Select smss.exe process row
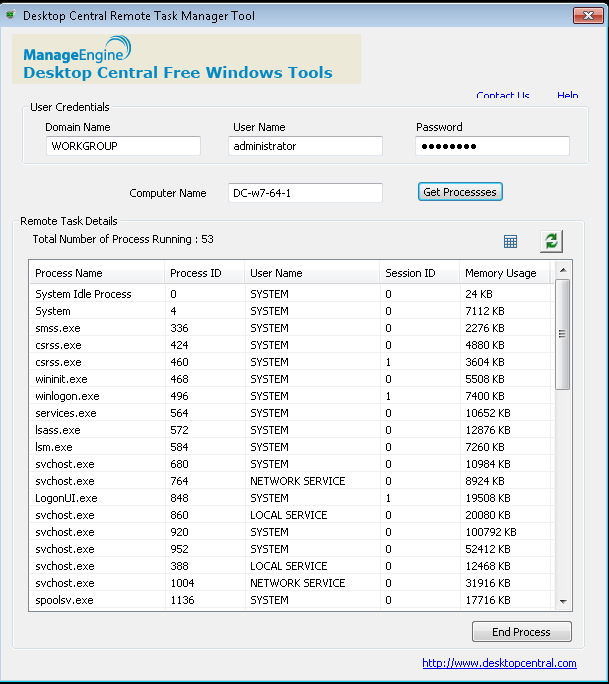Viewport: 609px width, 684px height. click(x=291, y=328)
